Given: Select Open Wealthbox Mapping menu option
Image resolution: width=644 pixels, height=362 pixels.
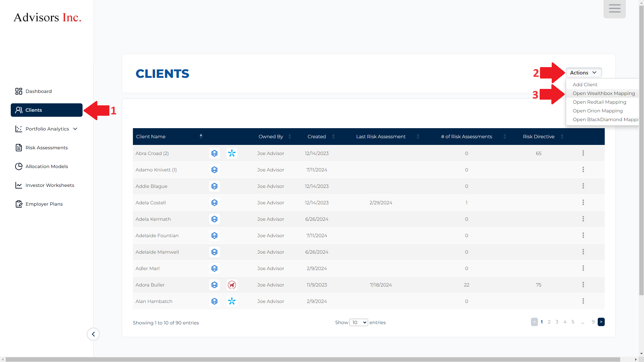Looking at the screenshot, I should click(603, 93).
